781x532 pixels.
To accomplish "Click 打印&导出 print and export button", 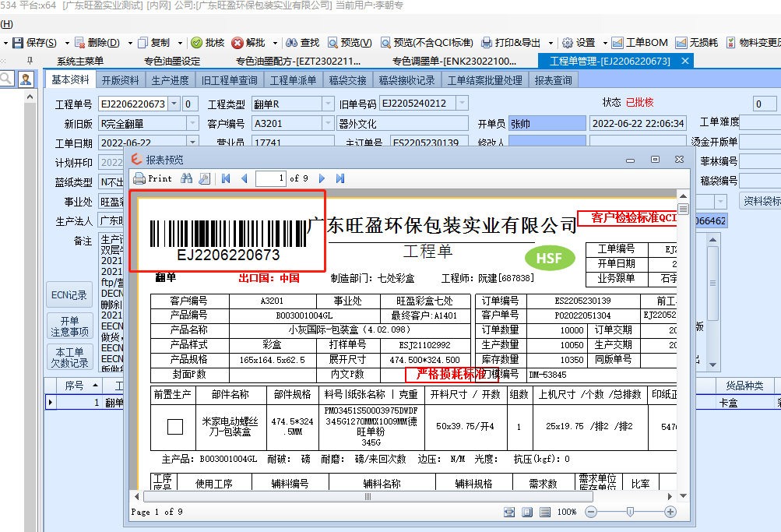I will tap(511, 43).
